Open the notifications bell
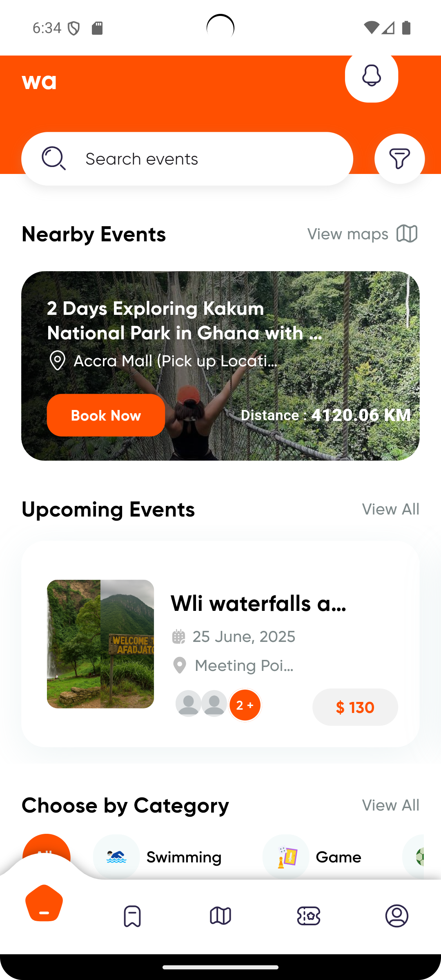Screen dimensions: 441x980 [371, 76]
